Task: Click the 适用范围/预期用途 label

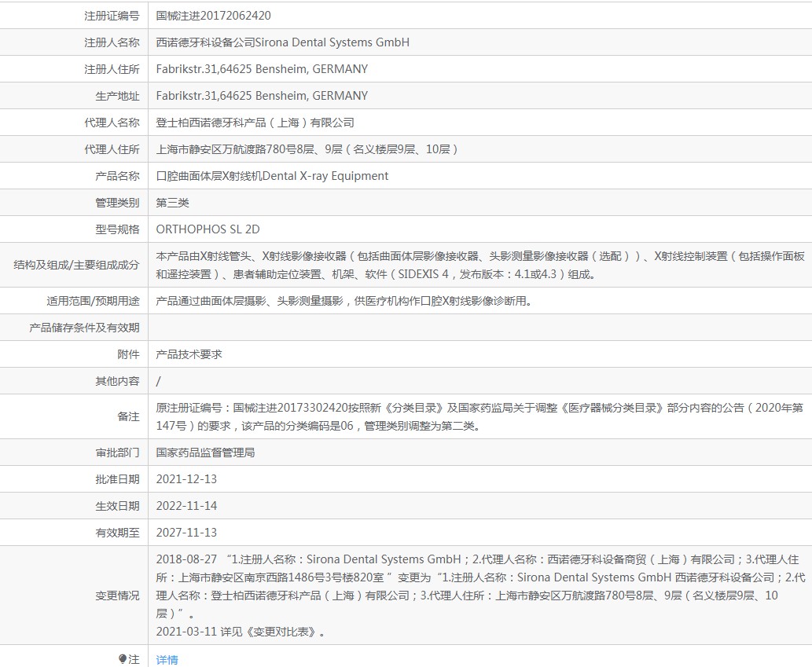Action: [x=94, y=301]
